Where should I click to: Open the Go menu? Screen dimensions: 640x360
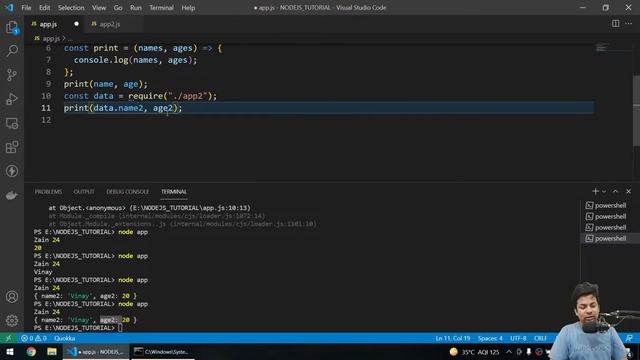[118, 8]
